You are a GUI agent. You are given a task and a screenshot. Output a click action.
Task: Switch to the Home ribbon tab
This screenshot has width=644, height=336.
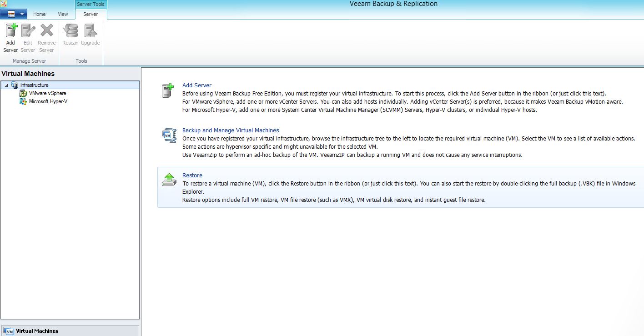40,14
